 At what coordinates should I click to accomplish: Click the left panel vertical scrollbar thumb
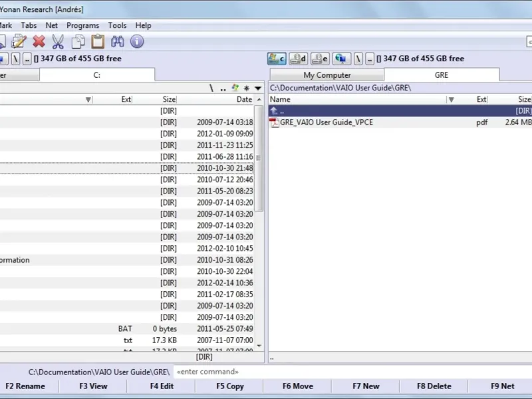point(259,158)
